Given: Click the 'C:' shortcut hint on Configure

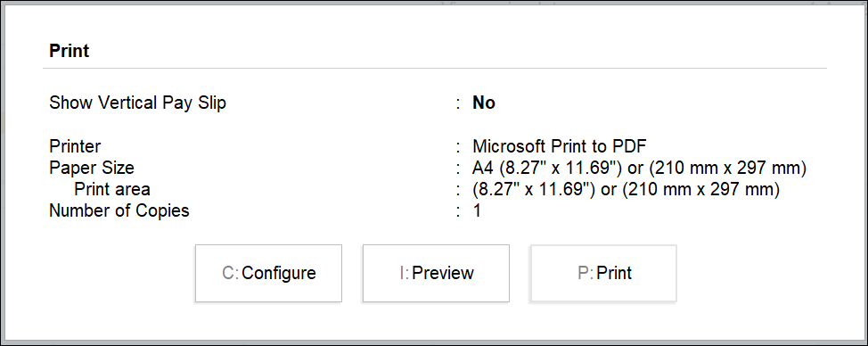Looking at the screenshot, I should [x=231, y=274].
